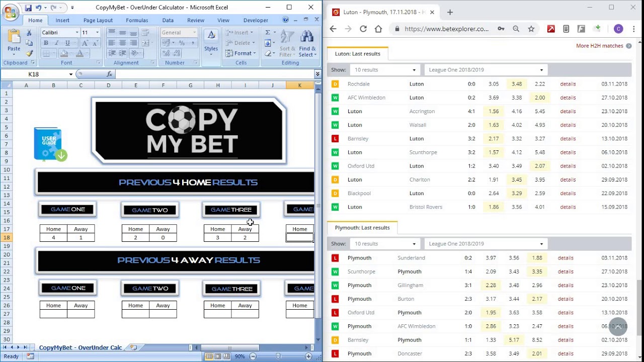644x362 pixels.
Task: Click the Percent Style icon
Action: [x=182, y=43]
